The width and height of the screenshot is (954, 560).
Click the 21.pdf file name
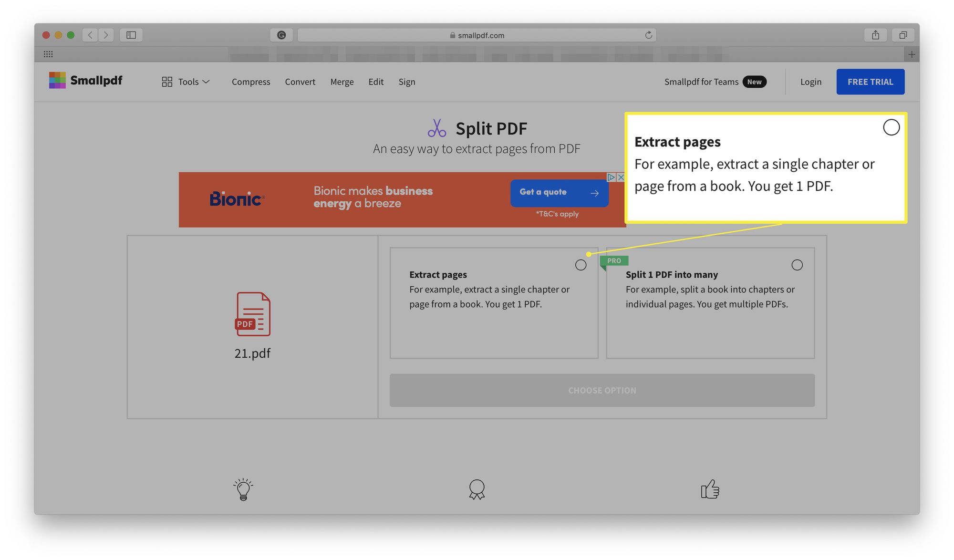point(252,353)
